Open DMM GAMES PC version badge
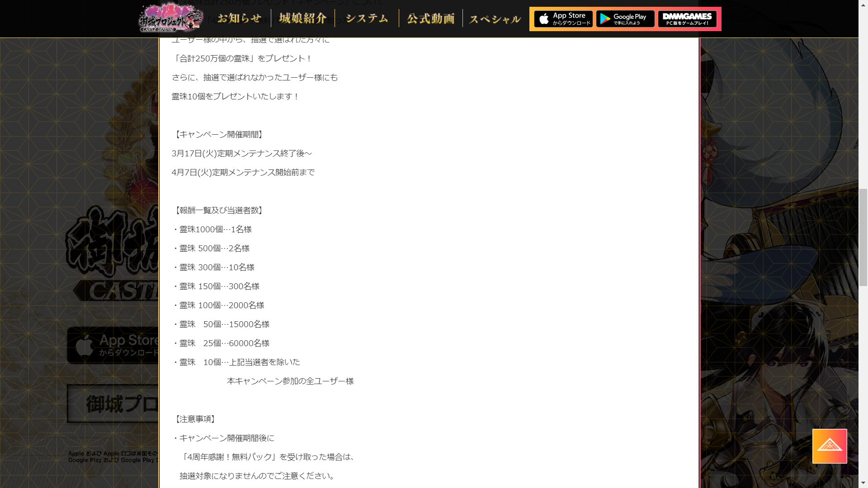The width and height of the screenshot is (868, 488). coord(687,19)
